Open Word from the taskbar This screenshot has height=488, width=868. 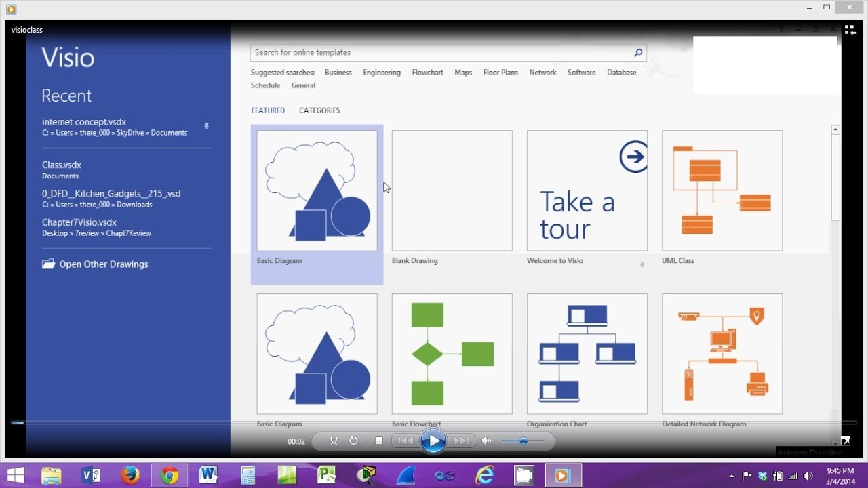tap(209, 475)
